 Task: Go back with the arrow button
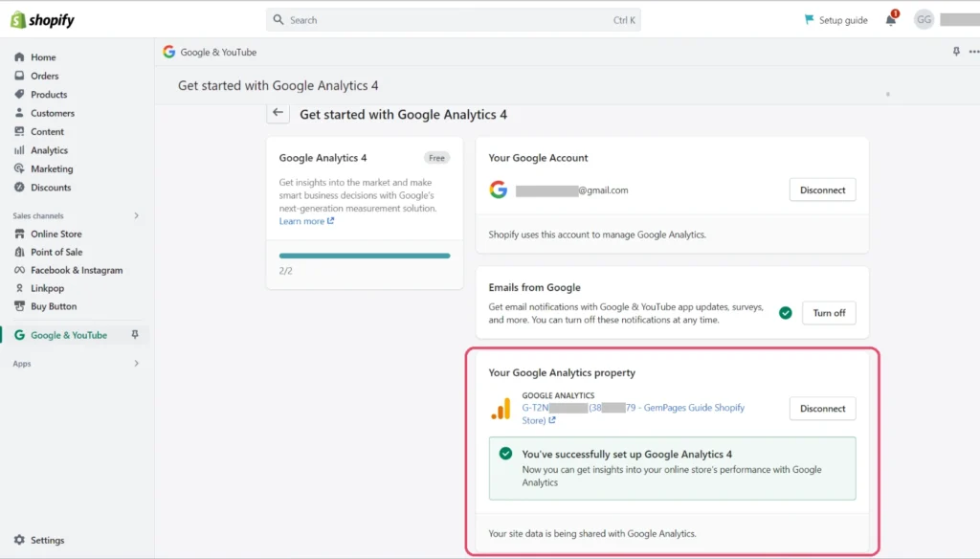coord(278,113)
